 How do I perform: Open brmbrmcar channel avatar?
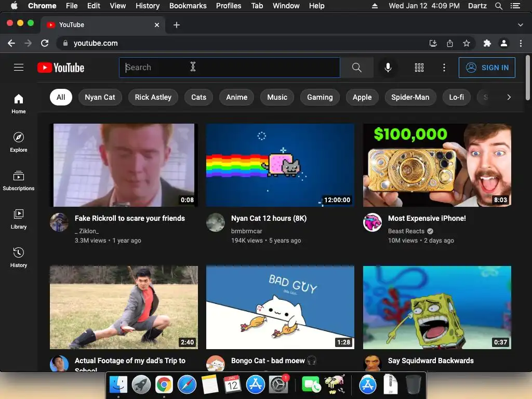[216, 222]
